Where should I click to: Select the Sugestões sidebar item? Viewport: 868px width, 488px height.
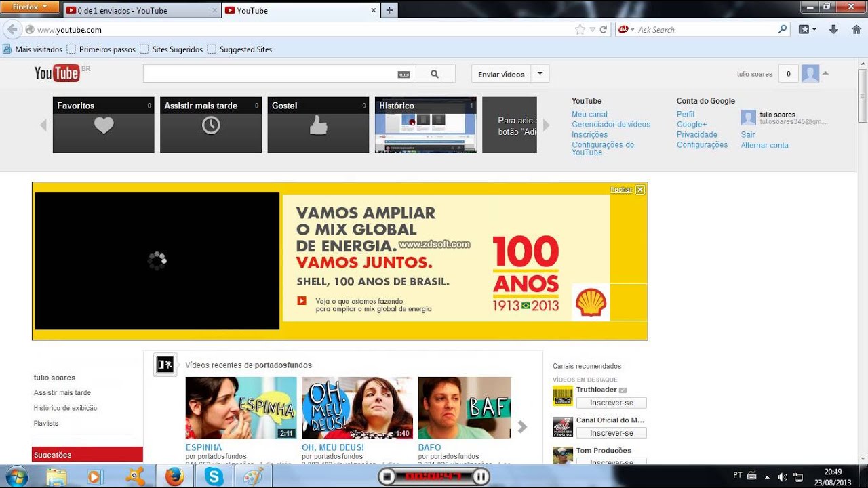[x=87, y=455]
